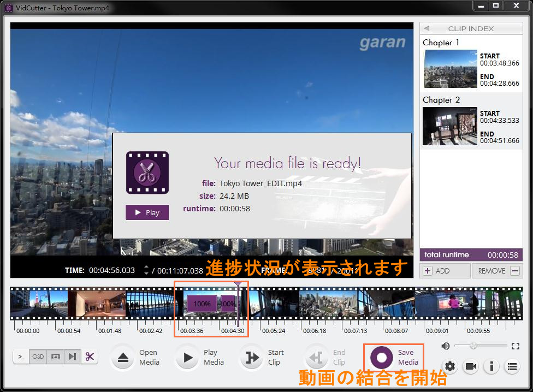Mute the audio volume
The height and width of the screenshot is (392, 533).
(x=445, y=346)
